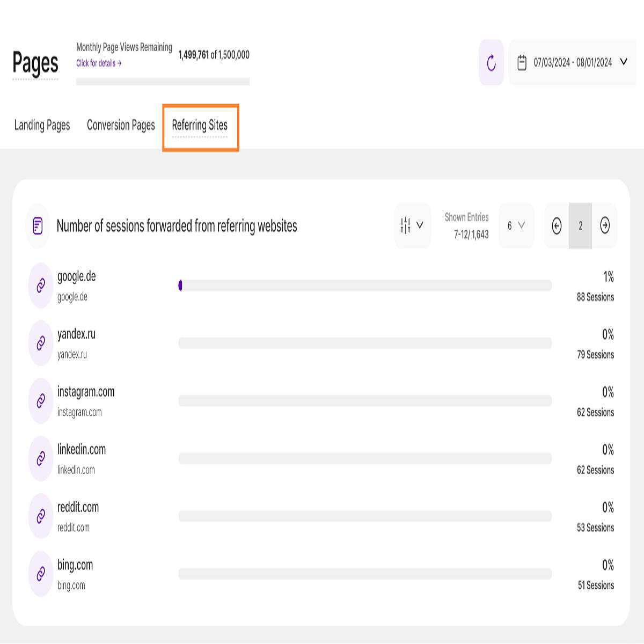
Task: Expand the date range 07/03/2024 - 08/01/2024
Action: coord(573,62)
